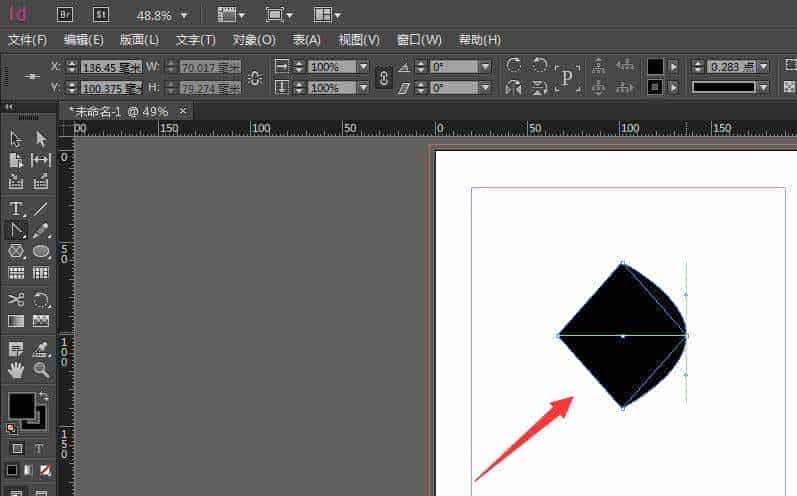Select the Zoom magnifier tool
This screenshot has width=797, height=496.
pos(41,370)
